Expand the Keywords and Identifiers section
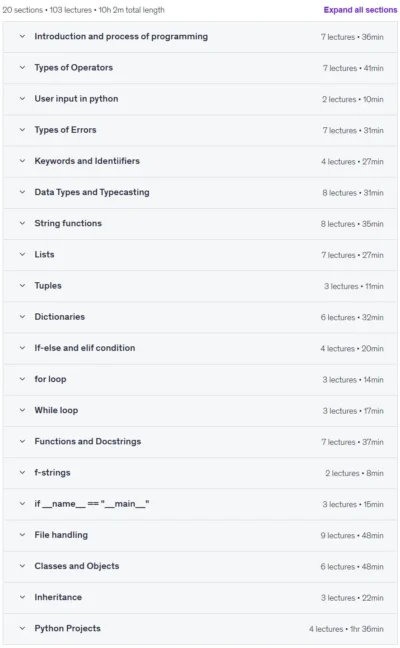Viewport: 400px width, 648px height. click(x=200, y=162)
